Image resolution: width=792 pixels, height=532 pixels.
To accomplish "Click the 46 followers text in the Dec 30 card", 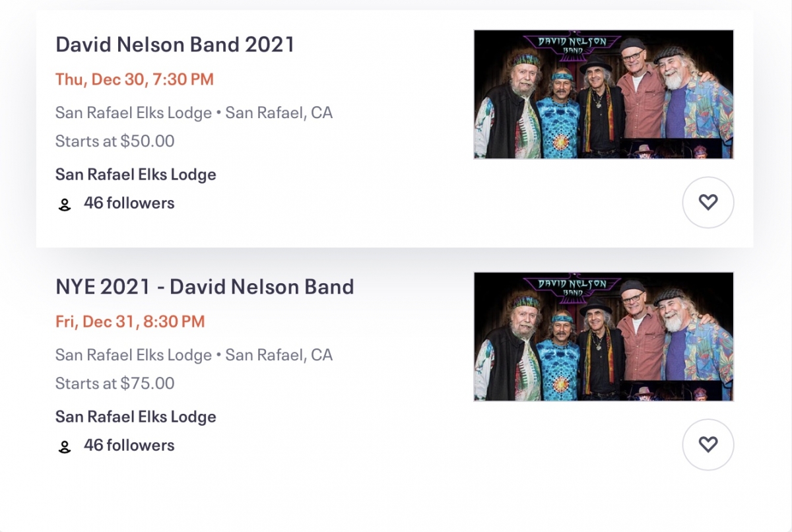I will pos(129,203).
